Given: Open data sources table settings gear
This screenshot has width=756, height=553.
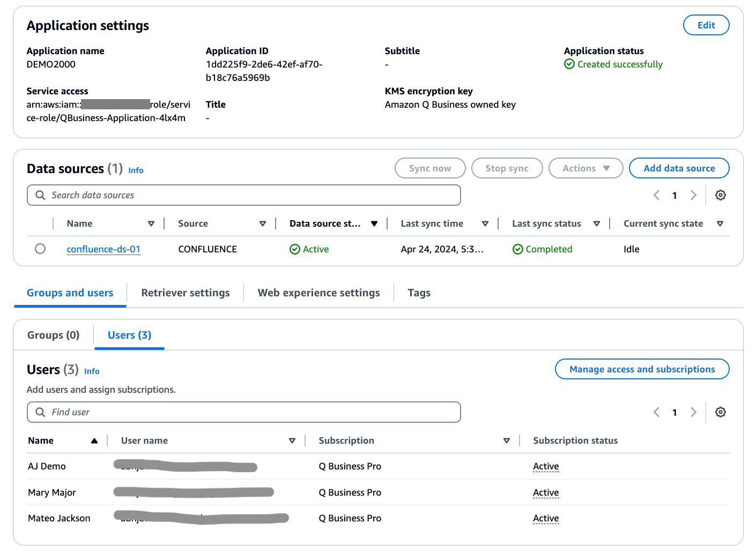Looking at the screenshot, I should click(721, 195).
